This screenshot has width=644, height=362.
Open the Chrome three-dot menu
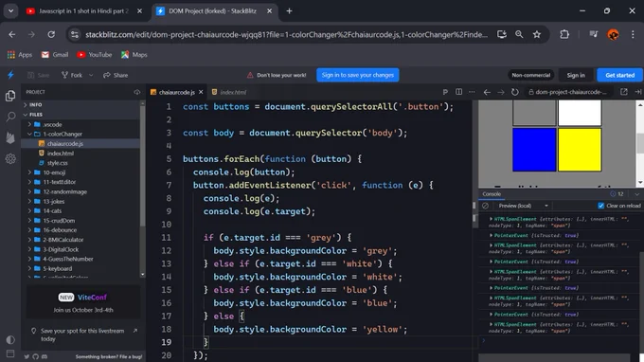coord(633,34)
